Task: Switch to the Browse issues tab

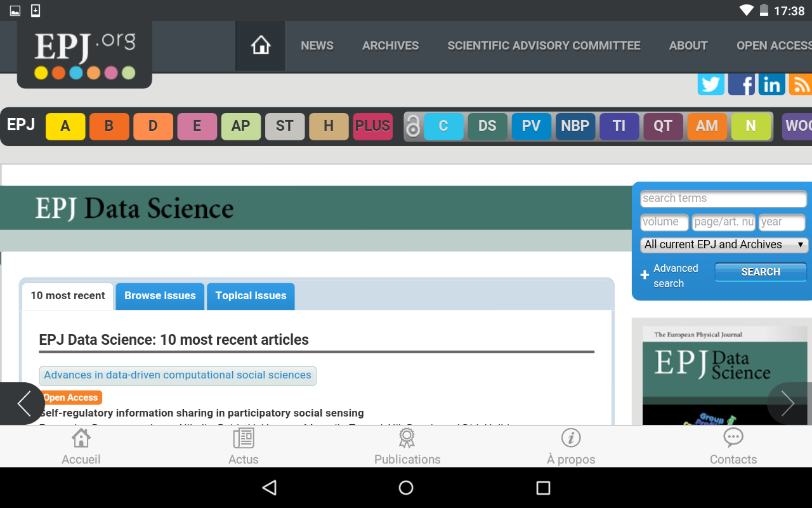Action: [160, 296]
